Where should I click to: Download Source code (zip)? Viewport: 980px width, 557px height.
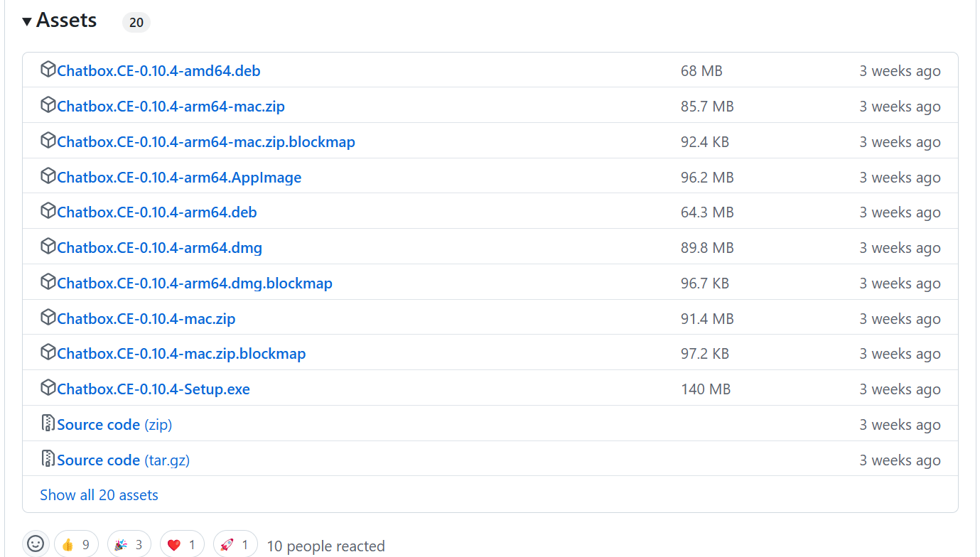pos(114,425)
